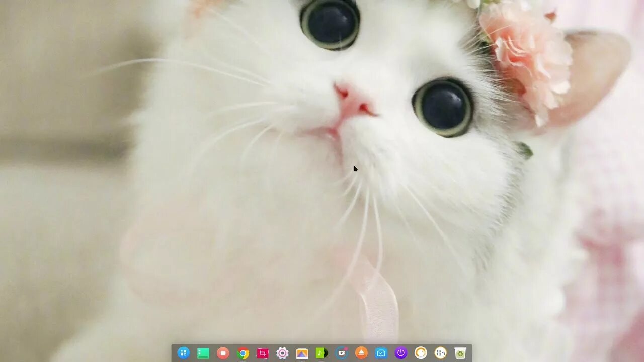
Task: Open the Deepin Music player icon
Action: 321,353
